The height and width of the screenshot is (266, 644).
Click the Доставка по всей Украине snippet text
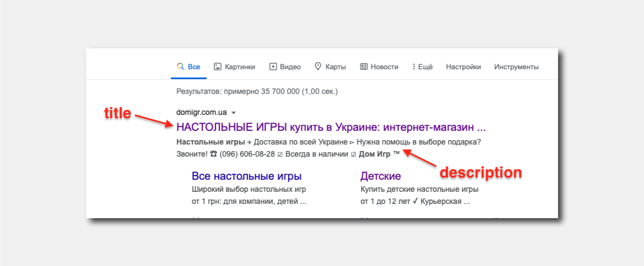pos(300,142)
